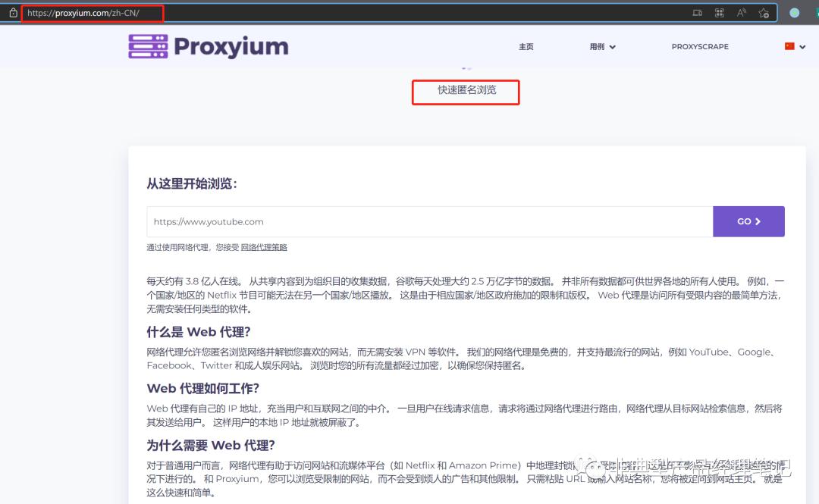
Task: Open the web capture grid icon
Action: (720, 13)
